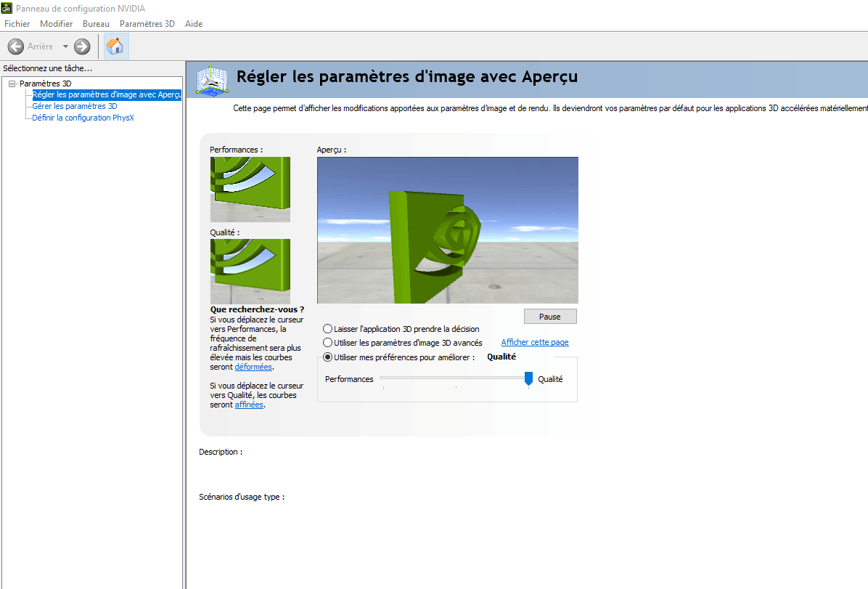Click the 3D settings page header icon
Screen dimensions: 868x589
tap(212, 81)
